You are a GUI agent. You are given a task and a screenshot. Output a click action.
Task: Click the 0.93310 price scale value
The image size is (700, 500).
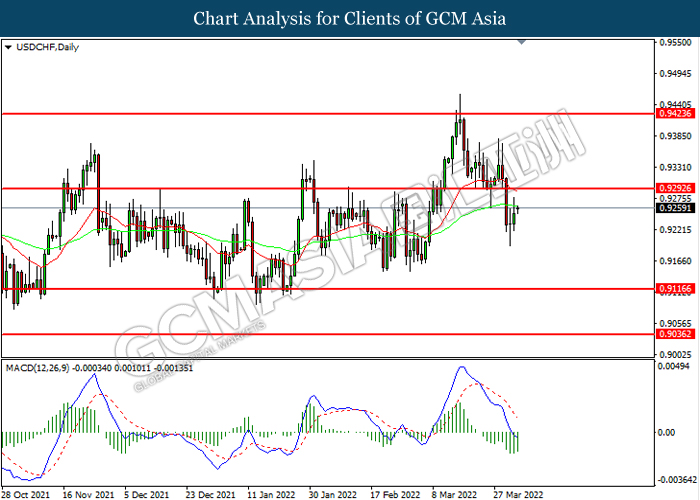(x=676, y=167)
